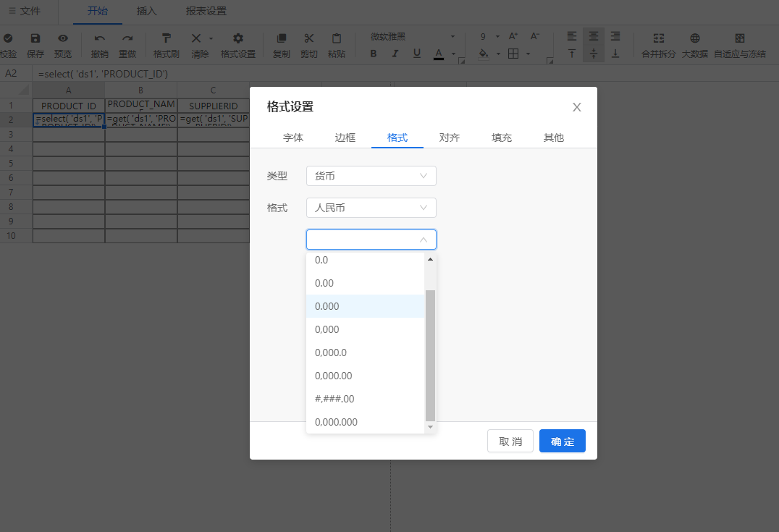Click the 复制 copy icon
The width and height of the screenshot is (779, 532).
click(281, 38)
